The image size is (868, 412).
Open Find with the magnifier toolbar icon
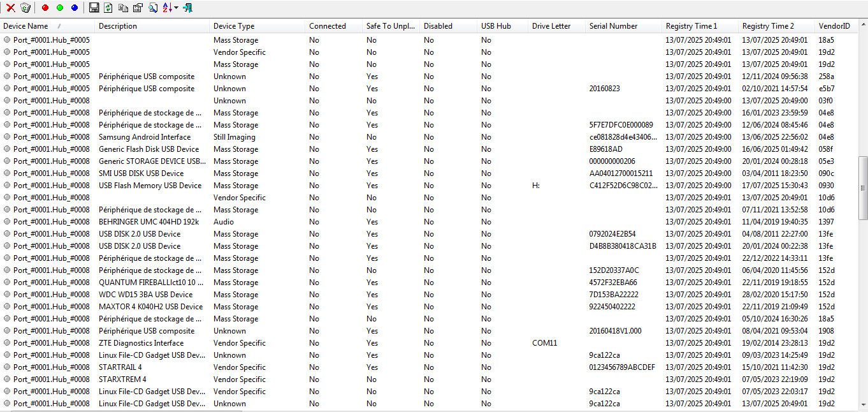pos(153,8)
